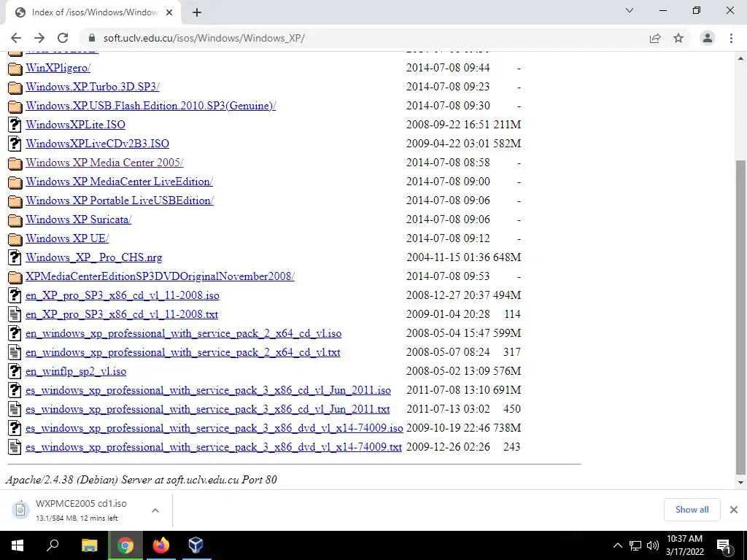Viewport: 747px width, 560px height.
Task: Download en_XP_pro_SP3_x86_cd_vl_11-2008.iso
Action: 123,295
